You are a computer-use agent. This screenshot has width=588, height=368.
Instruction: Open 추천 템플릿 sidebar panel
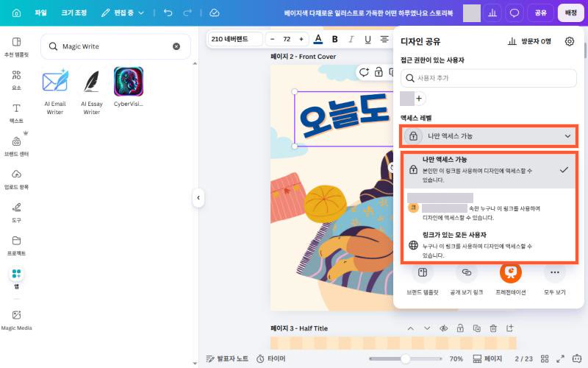click(x=16, y=47)
